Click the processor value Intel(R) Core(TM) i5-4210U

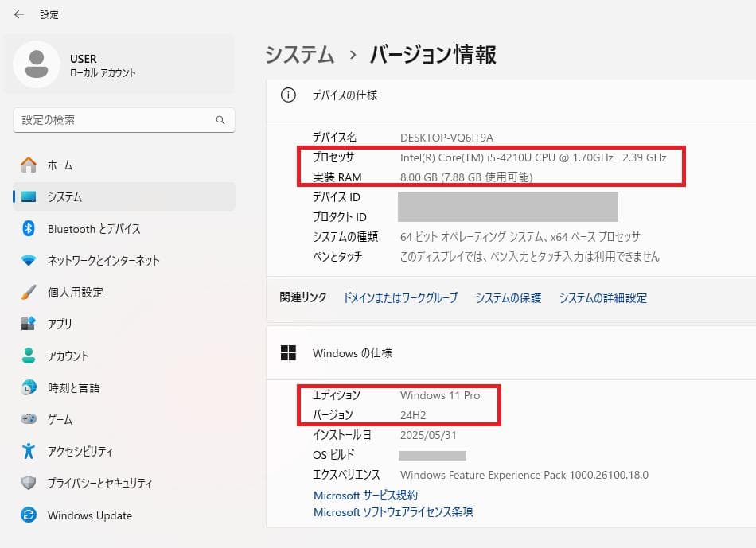[533, 157]
